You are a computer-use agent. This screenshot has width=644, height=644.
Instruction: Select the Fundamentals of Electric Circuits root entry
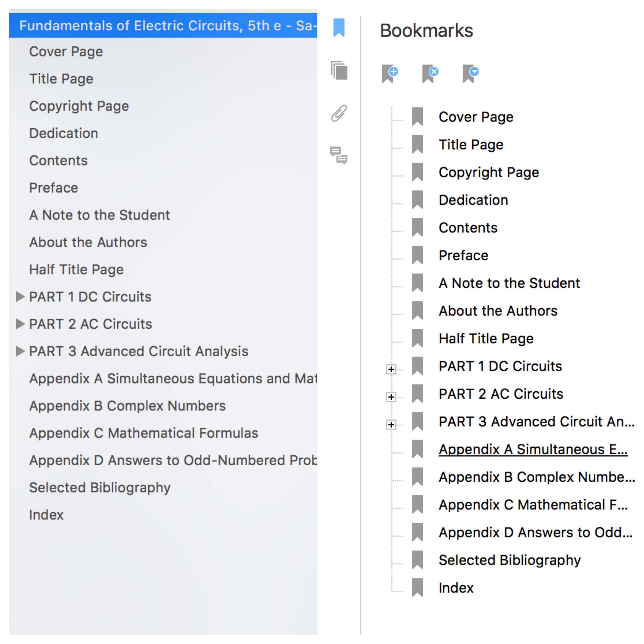point(163,25)
